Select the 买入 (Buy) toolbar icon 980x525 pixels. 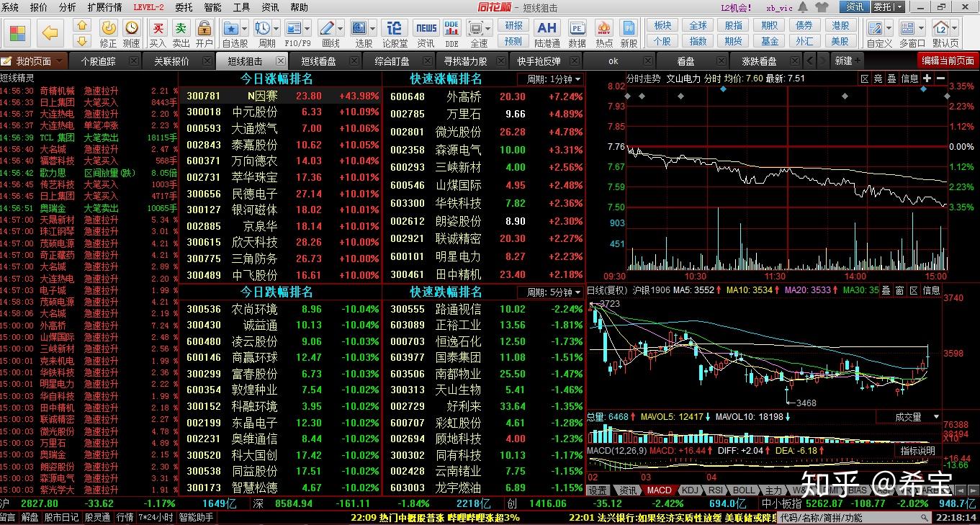pyautogui.click(x=158, y=30)
